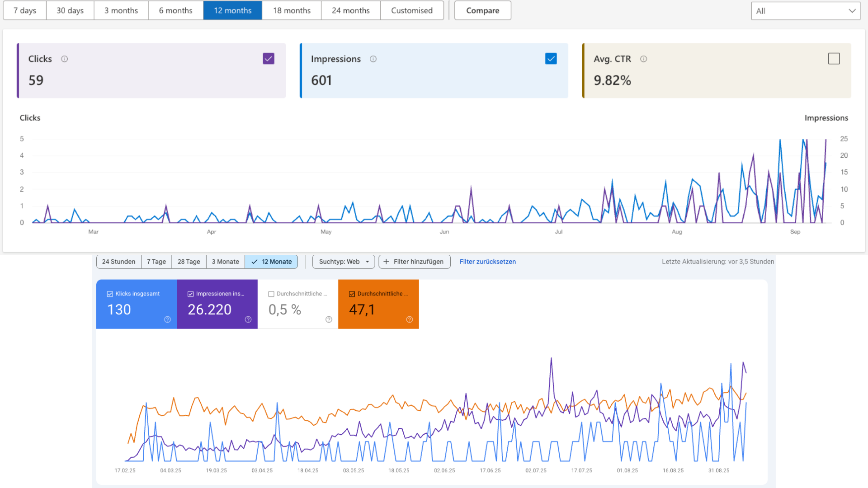Toggle the Klicks insgesamt card checkbox

(x=110, y=294)
